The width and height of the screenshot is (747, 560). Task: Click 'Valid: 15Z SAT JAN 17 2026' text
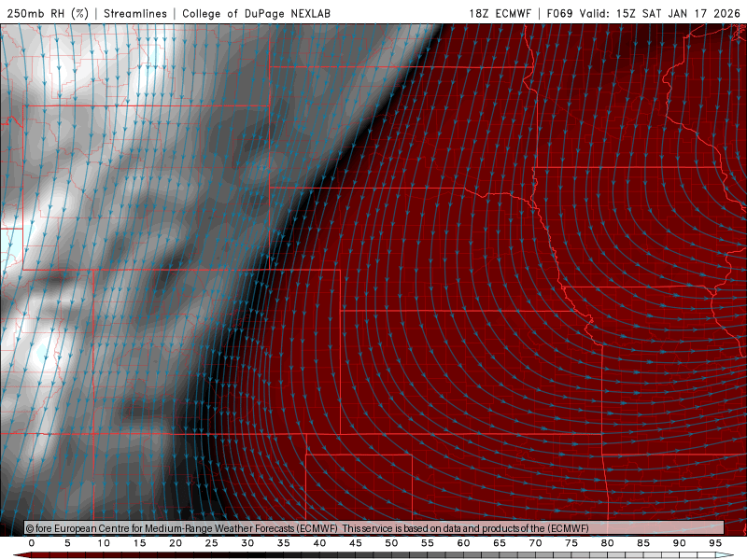click(660, 13)
